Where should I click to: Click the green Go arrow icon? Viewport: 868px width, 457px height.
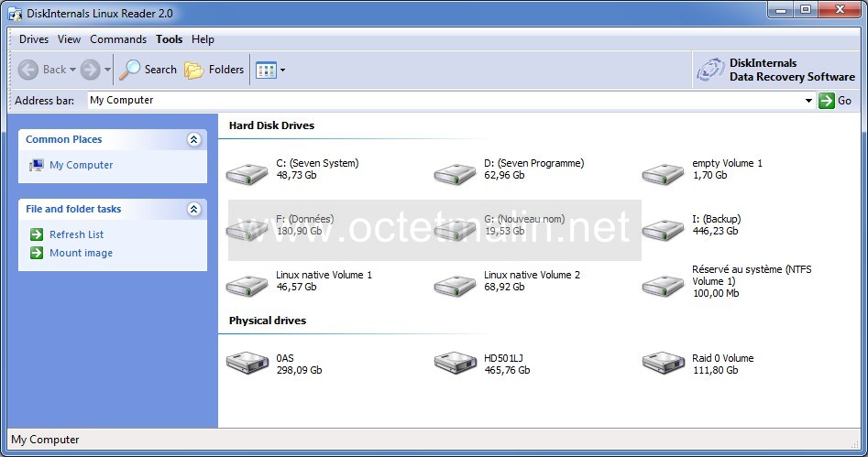click(x=827, y=101)
